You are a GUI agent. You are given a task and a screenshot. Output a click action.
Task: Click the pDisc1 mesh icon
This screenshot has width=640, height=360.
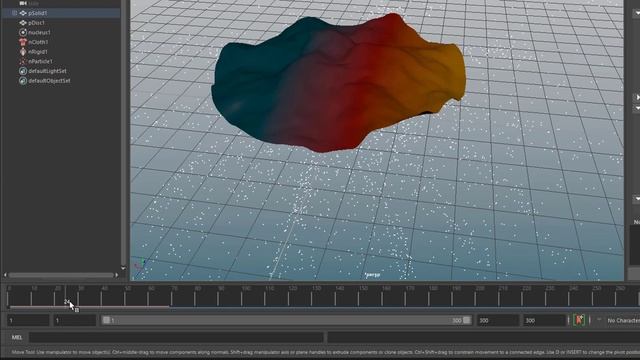click(x=23, y=23)
